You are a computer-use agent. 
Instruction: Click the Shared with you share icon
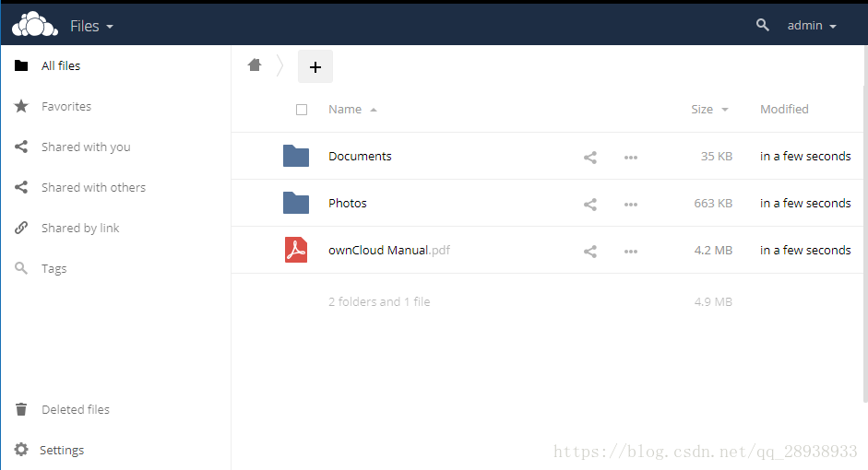(21, 147)
